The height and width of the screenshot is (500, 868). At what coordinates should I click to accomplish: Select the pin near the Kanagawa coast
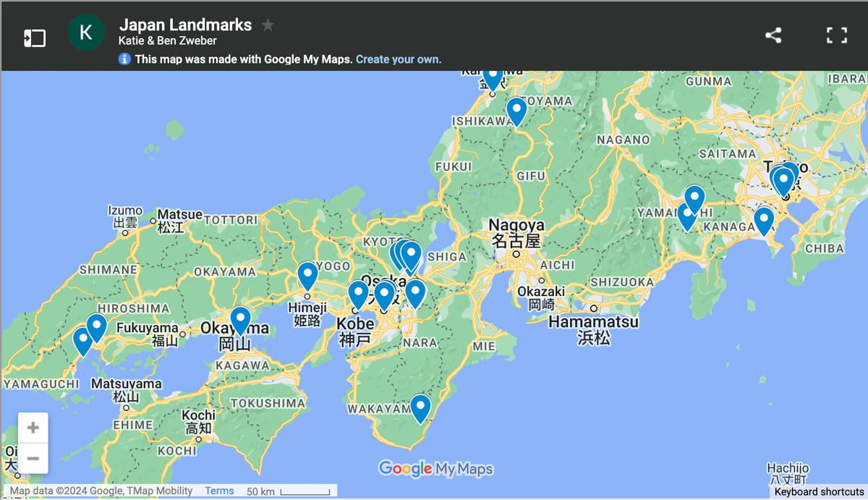pos(763,219)
